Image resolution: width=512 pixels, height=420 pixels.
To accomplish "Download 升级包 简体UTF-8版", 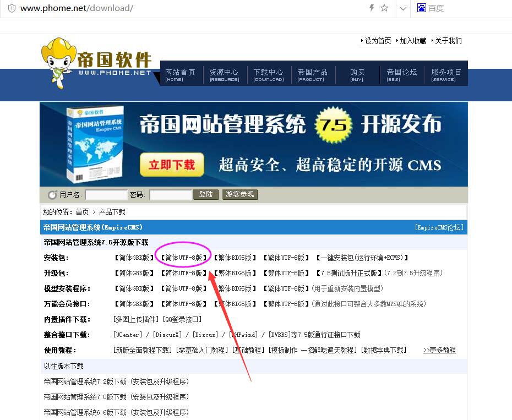I will click(x=184, y=273).
